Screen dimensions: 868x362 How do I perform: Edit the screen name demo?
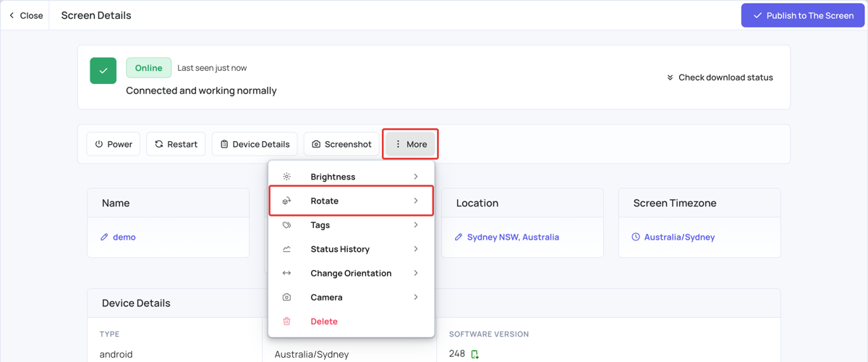[124, 237]
